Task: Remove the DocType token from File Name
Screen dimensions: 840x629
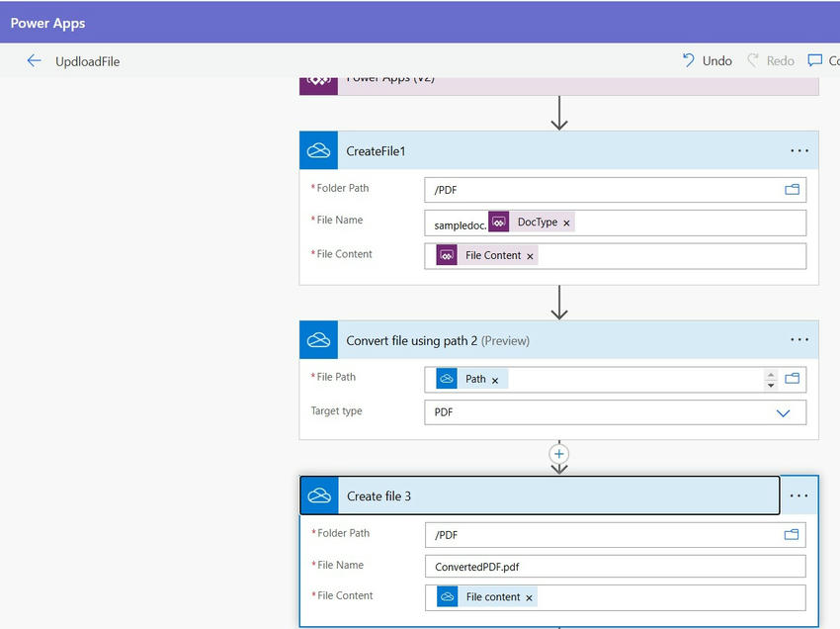Action: pyautogui.click(x=566, y=224)
